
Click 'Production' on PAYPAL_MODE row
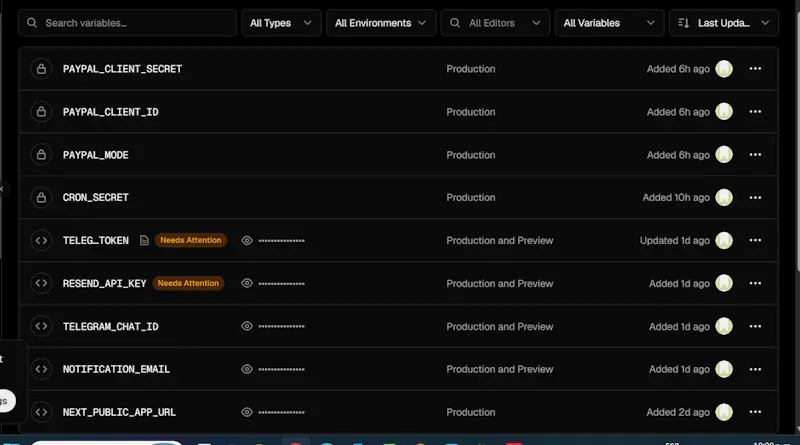[470, 155]
